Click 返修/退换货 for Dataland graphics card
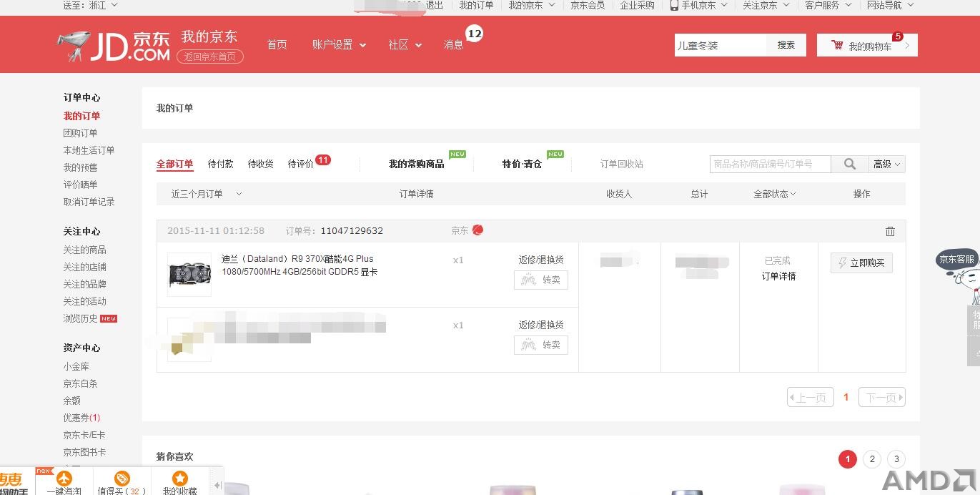Image resolution: width=980 pixels, height=495 pixels. 541,260
